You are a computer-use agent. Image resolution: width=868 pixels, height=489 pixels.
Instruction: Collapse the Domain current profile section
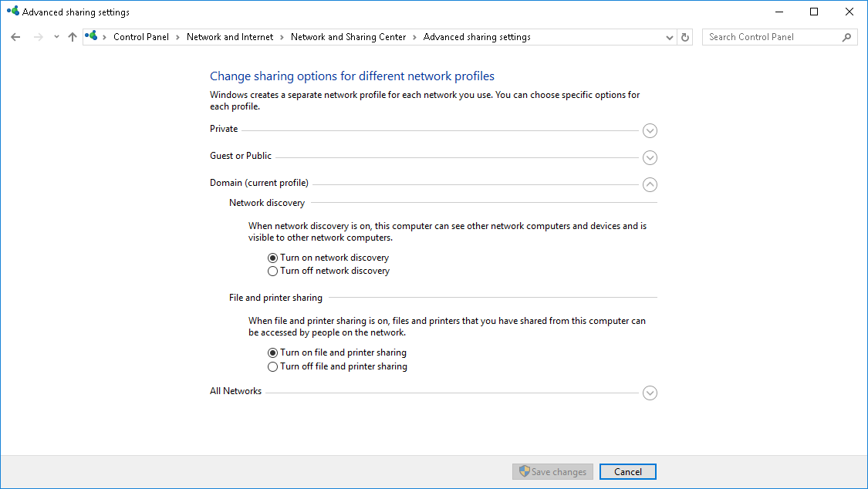pos(650,184)
